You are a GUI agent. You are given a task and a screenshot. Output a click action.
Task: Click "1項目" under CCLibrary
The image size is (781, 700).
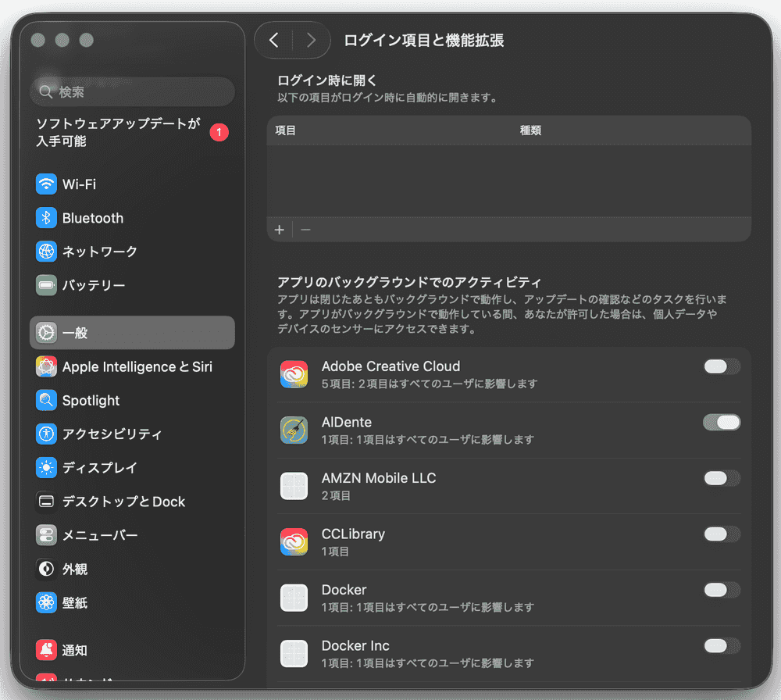pos(335,552)
